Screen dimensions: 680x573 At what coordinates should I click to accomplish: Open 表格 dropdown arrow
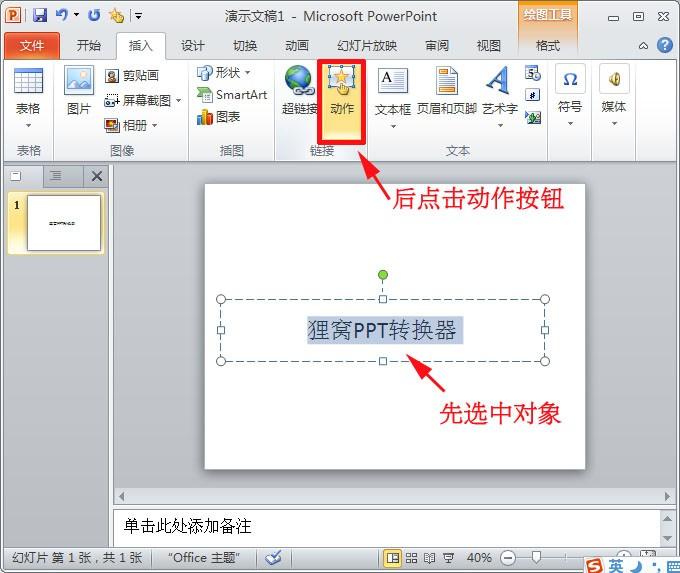pos(28,126)
